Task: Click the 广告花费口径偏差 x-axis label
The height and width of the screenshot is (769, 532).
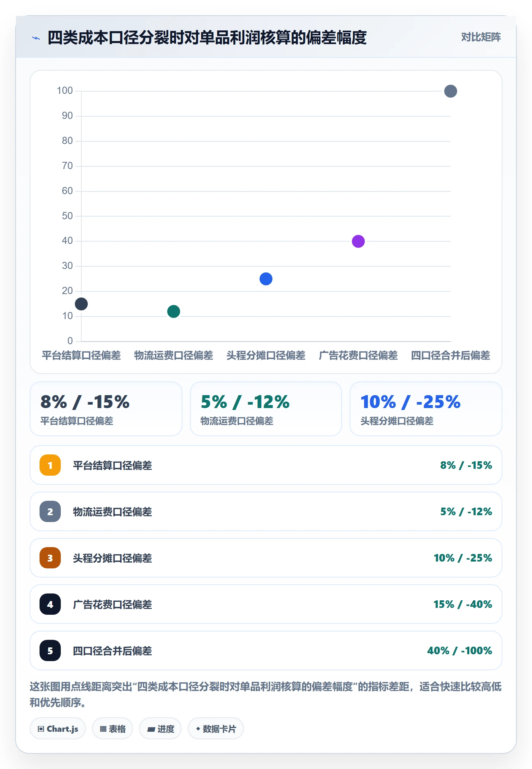Action: pyautogui.click(x=358, y=356)
